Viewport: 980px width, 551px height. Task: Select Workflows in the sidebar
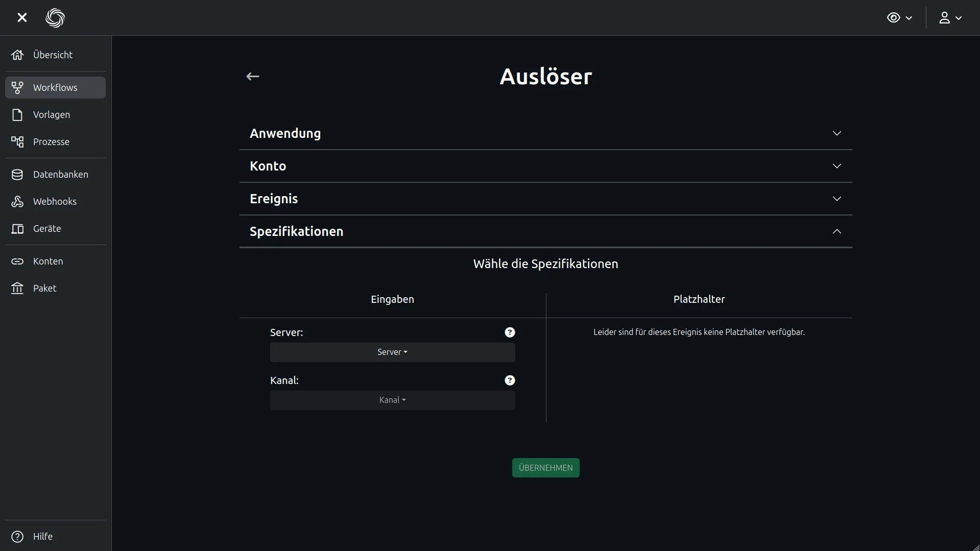55,88
